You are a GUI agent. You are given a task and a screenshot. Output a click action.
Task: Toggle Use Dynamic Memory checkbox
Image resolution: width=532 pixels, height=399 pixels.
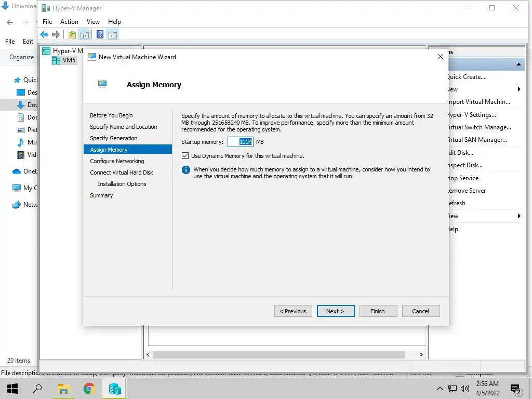click(x=185, y=156)
